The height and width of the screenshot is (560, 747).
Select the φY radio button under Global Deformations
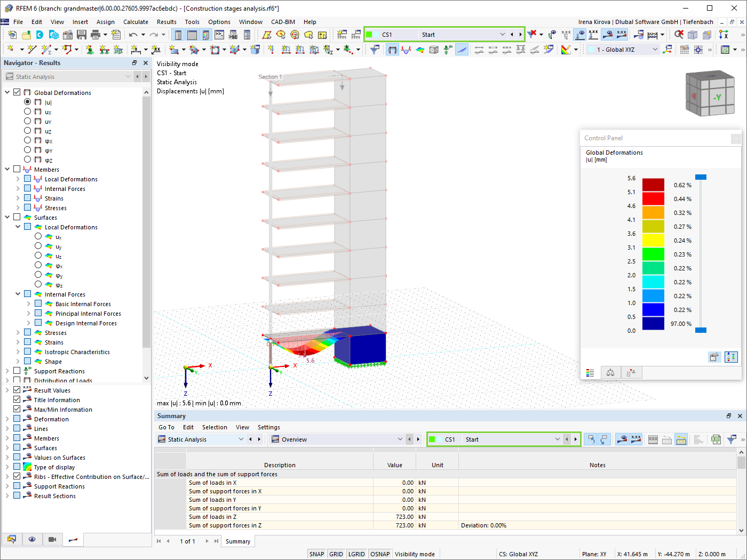27,150
